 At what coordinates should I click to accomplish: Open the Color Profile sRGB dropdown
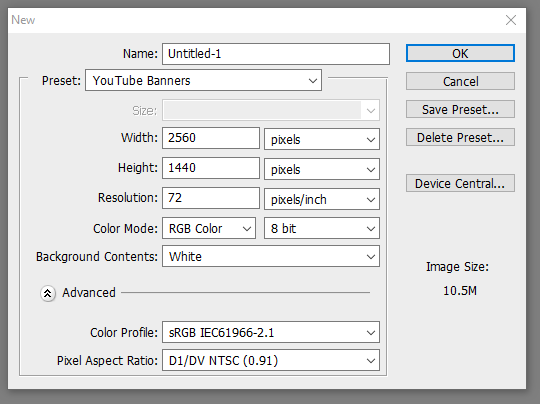(271, 332)
